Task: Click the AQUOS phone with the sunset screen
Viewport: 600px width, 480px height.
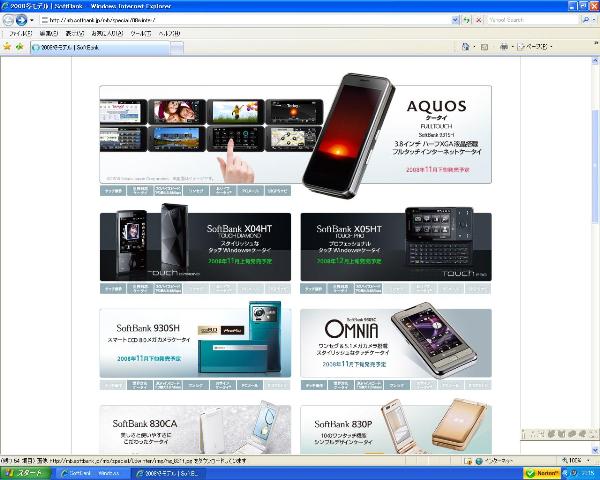Action: tap(348, 136)
